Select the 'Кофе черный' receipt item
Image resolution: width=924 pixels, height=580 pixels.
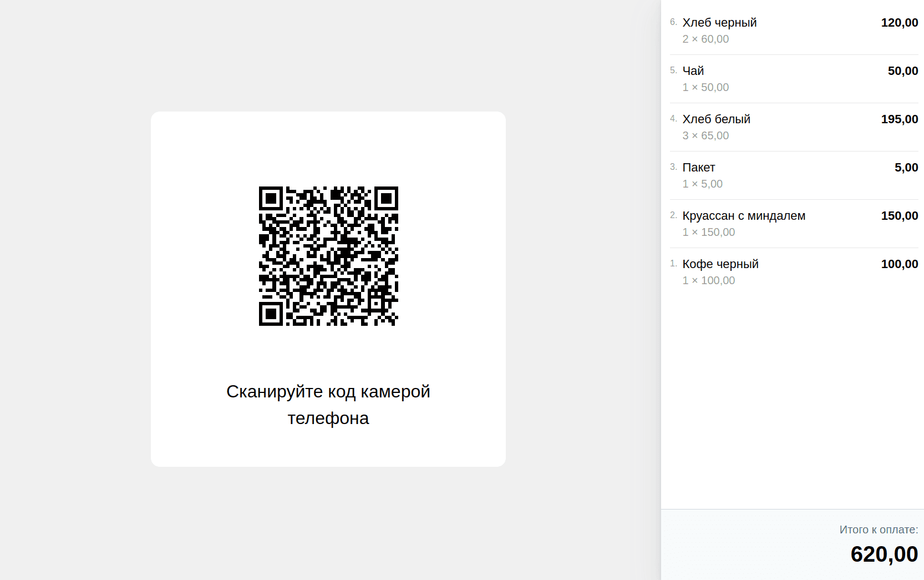[x=720, y=264]
